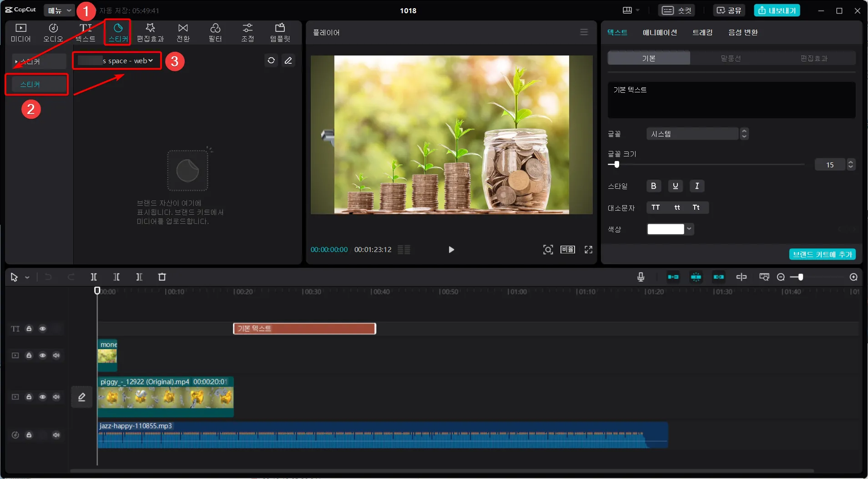Click the preview axis icon

[742, 277]
